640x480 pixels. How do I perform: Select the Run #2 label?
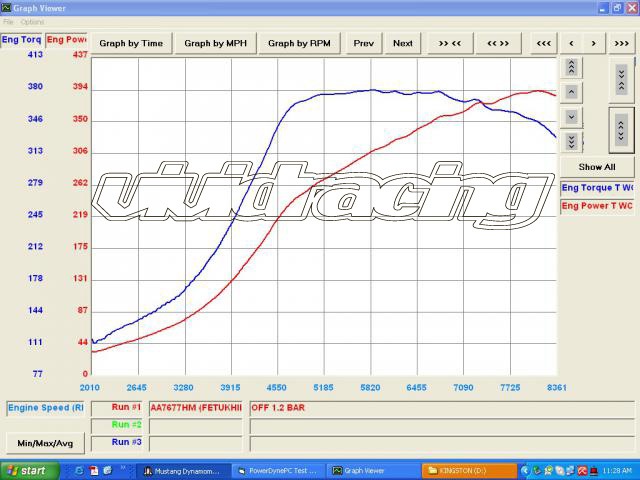[117, 425]
